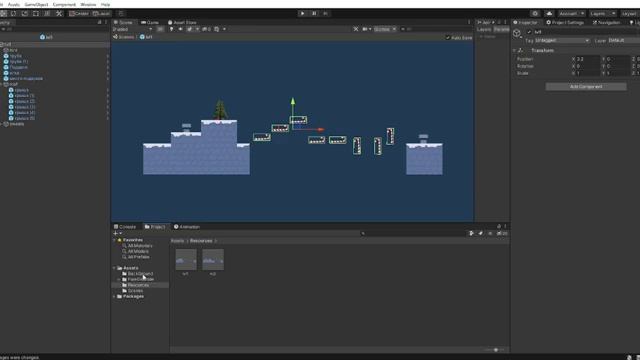
Task: Open cloud services icon
Action: [x=549, y=13]
